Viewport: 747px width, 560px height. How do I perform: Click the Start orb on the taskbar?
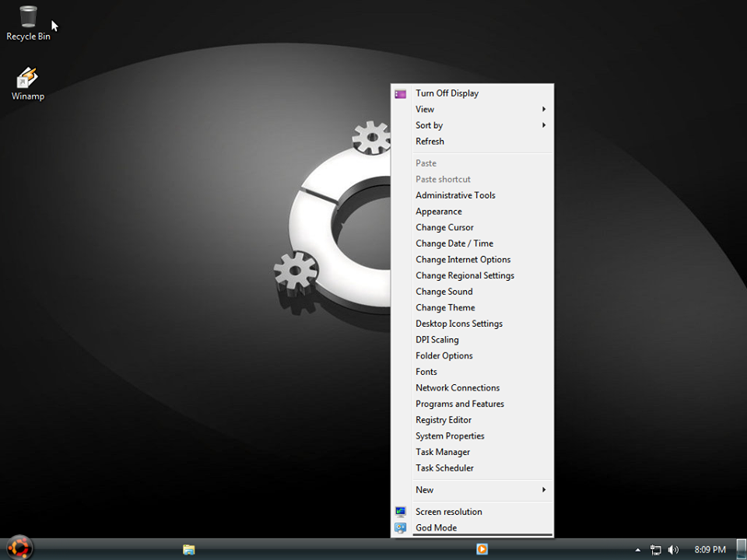(x=19, y=547)
